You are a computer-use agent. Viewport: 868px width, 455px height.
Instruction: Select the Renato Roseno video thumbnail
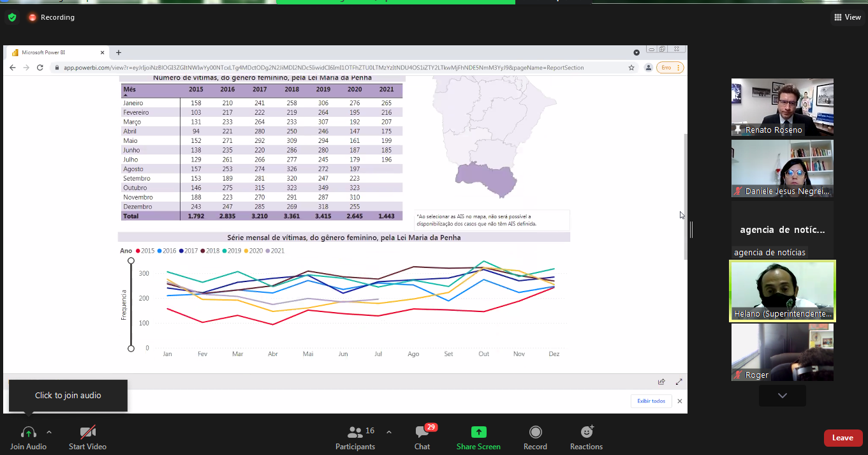782,107
